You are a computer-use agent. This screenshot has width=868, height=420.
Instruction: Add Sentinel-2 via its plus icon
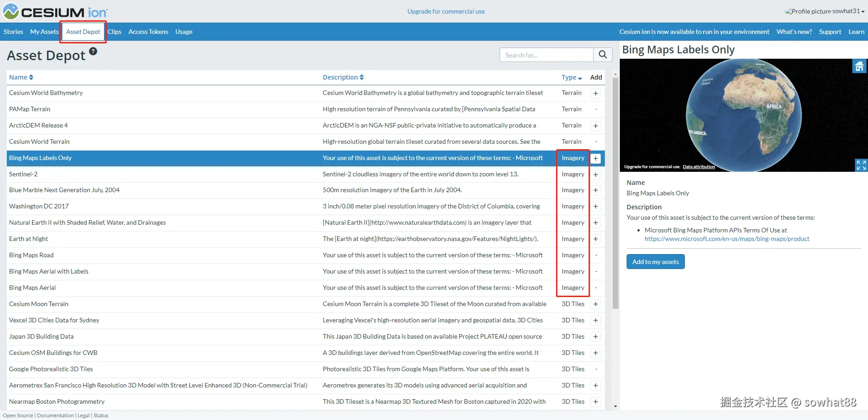596,175
